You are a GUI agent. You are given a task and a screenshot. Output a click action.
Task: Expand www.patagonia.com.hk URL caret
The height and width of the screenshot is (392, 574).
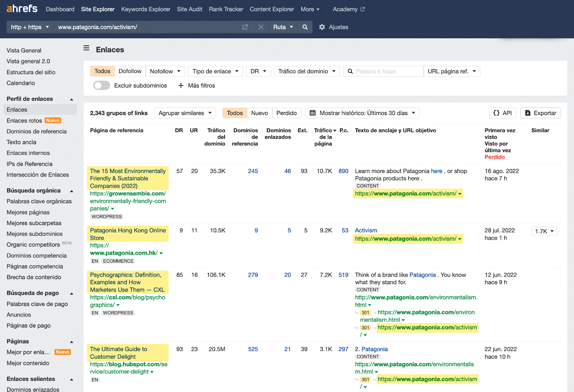161,253
